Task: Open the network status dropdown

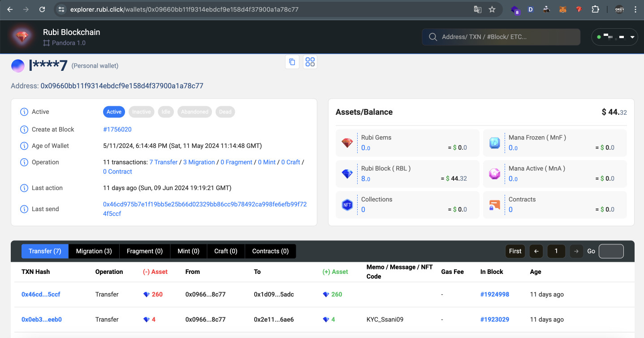Action: 615,37
